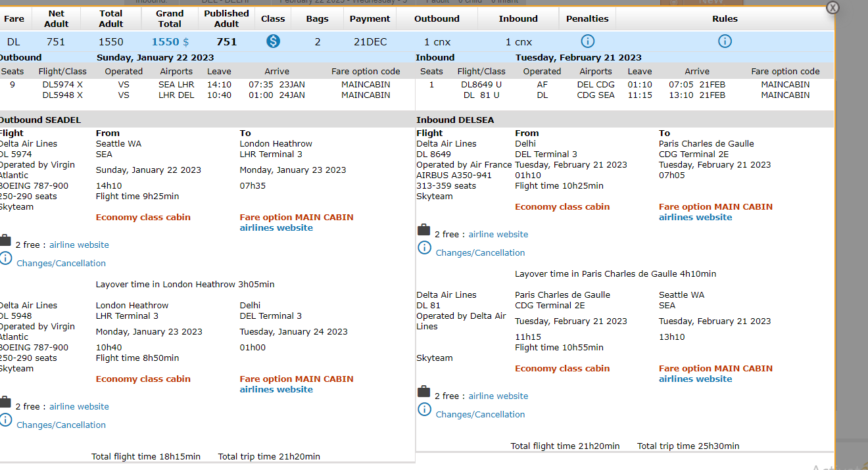This screenshot has width=868, height=470.
Task: Click the Penalties column header
Action: (x=587, y=18)
